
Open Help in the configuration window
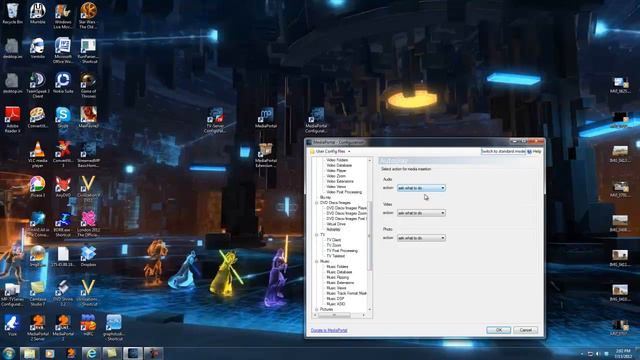tap(534, 151)
